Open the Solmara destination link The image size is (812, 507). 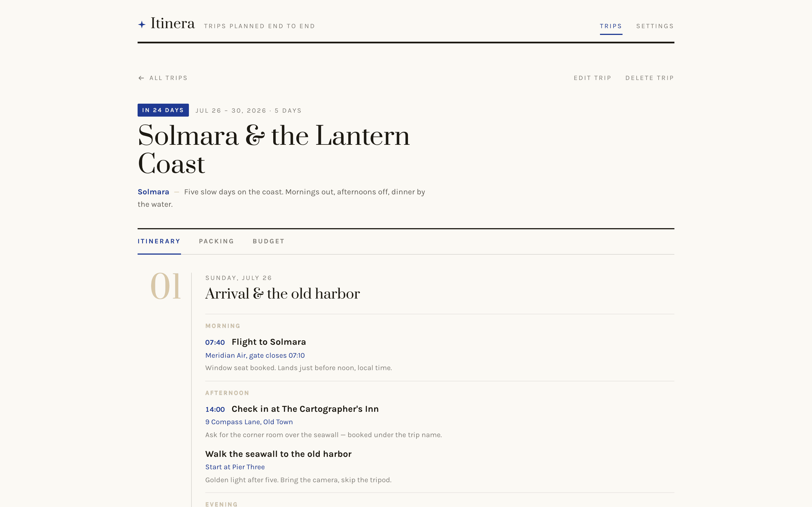(153, 192)
